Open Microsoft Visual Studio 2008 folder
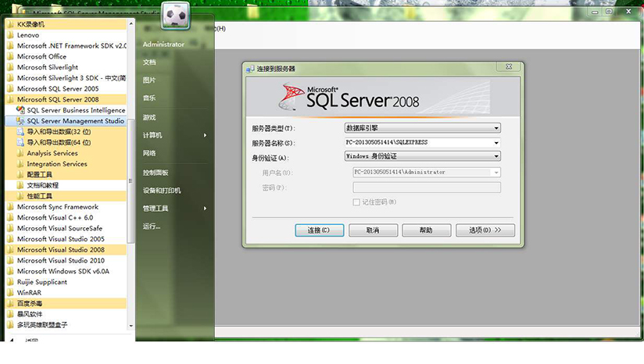The width and height of the screenshot is (644, 364). point(66,249)
